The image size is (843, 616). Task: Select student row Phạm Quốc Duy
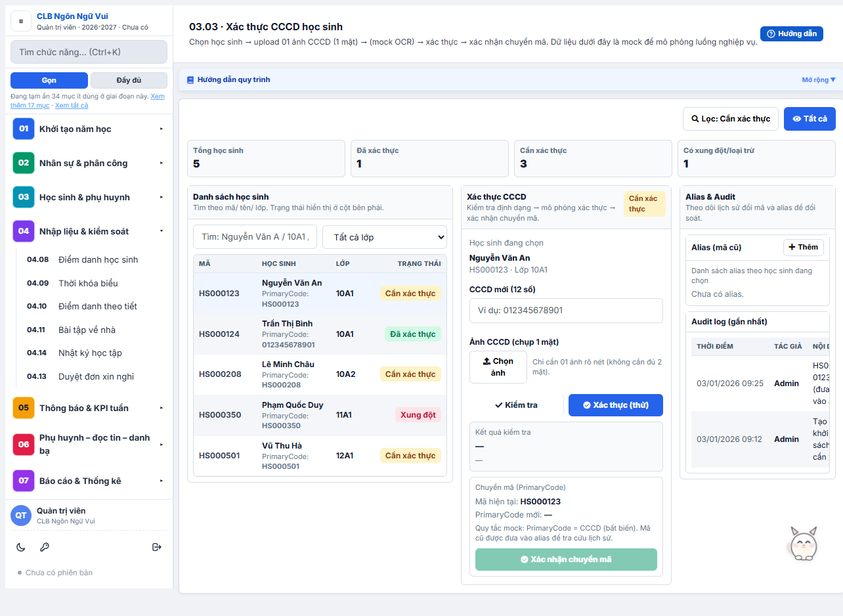320,415
